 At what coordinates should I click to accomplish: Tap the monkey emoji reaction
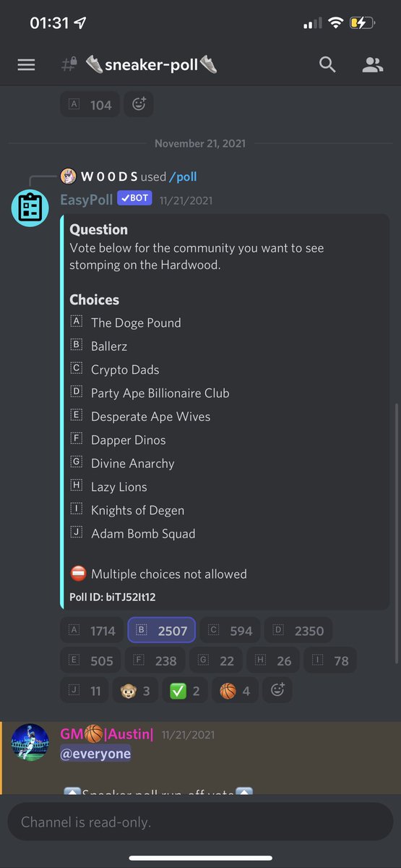[135, 691]
